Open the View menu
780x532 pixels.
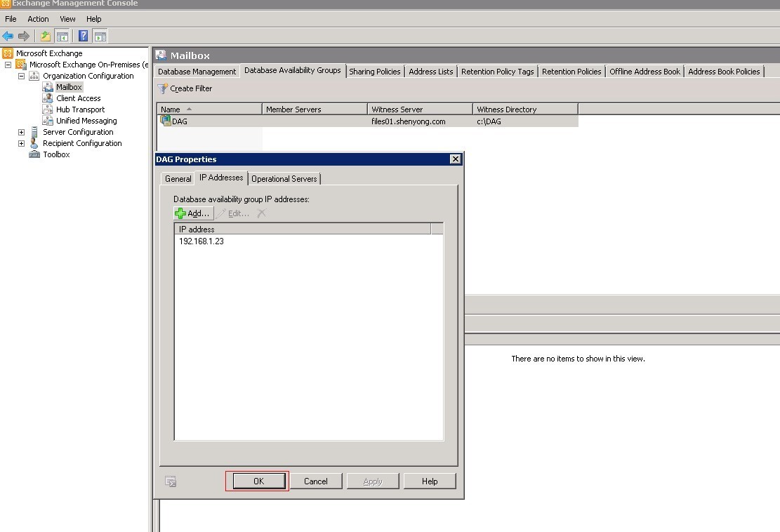point(67,19)
